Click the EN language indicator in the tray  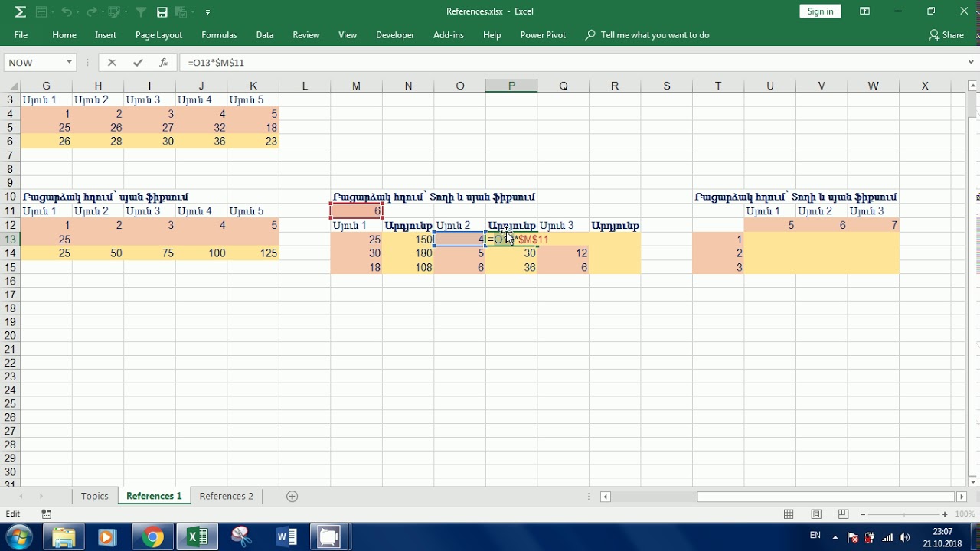[815, 536]
